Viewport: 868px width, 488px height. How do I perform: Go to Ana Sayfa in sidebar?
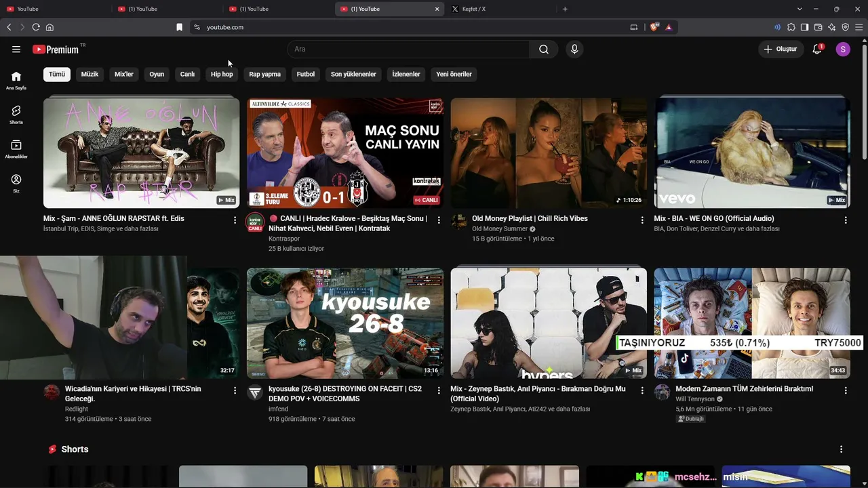[16, 81]
